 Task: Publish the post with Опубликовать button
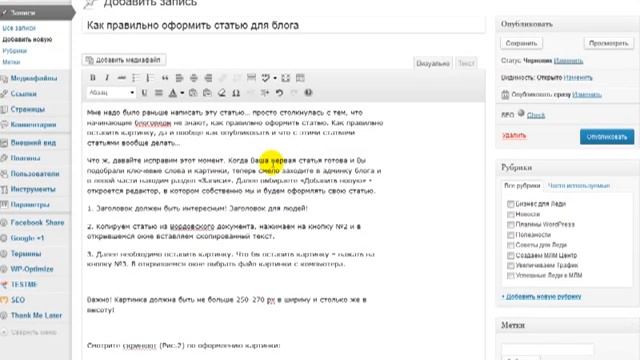point(607,137)
